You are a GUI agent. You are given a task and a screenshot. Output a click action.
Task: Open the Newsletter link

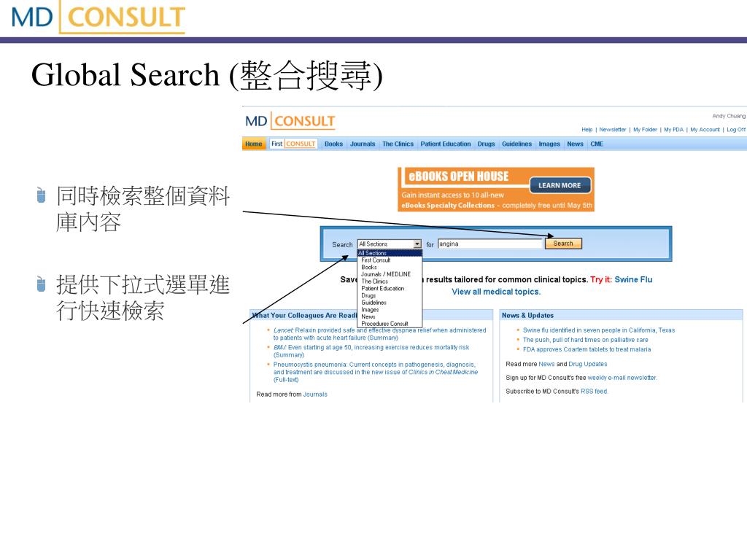613,130
